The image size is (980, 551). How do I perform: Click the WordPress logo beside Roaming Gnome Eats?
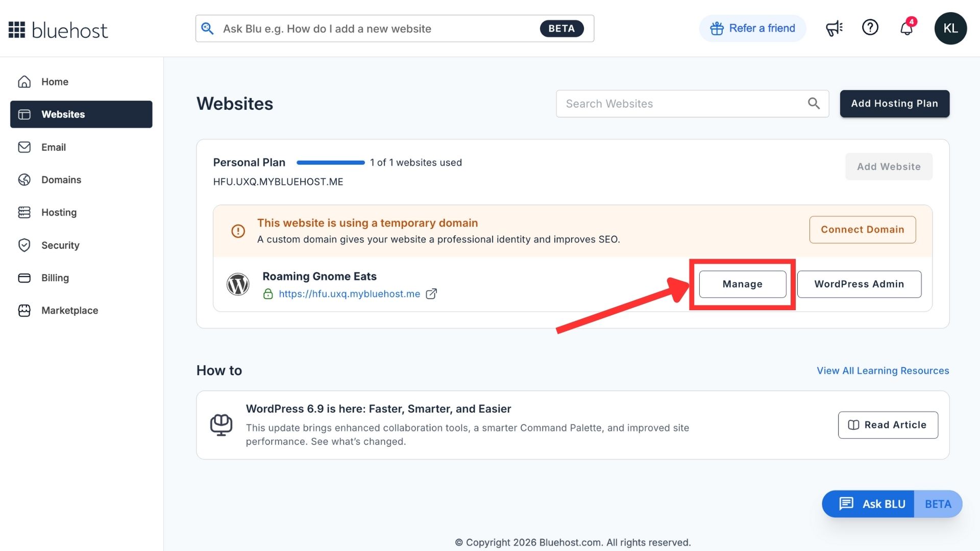[x=238, y=284]
